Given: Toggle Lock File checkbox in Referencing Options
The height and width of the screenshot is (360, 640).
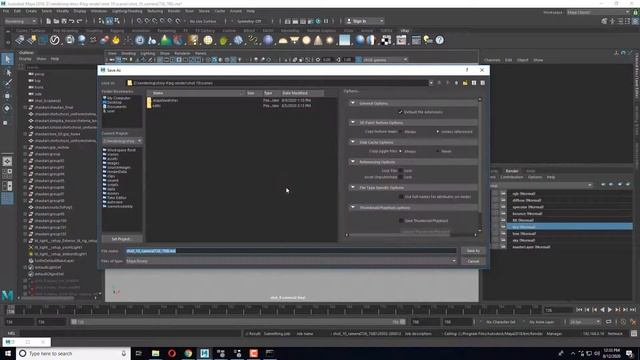Looking at the screenshot, I should 400,171.
